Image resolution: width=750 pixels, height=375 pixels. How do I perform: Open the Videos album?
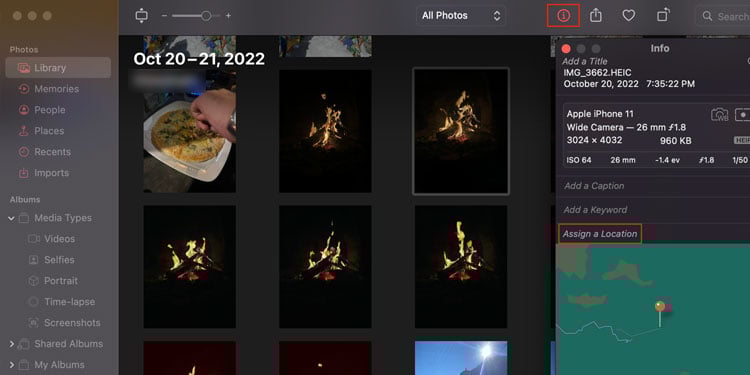tap(58, 239)
